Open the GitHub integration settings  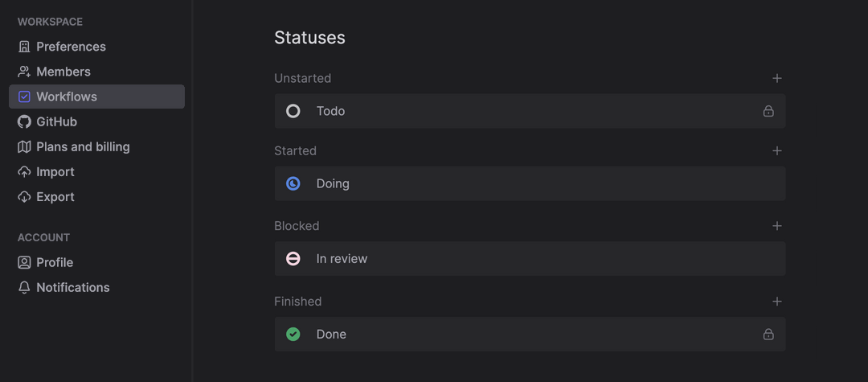pyautogui.click(x=56, y=121)
